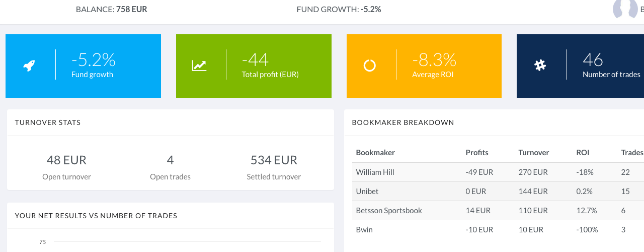Click the rocket icon on Fund growth card
This screenshot has height=252, width=644.
(29, 66)
